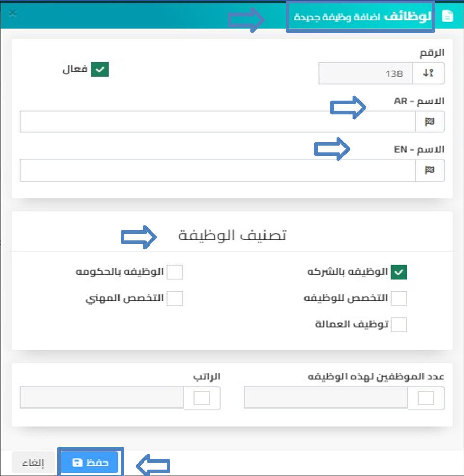The height and width of the screenshot is (476, 464).
Task: Close the dialog with the X icon
Action: tap(13, 13)
